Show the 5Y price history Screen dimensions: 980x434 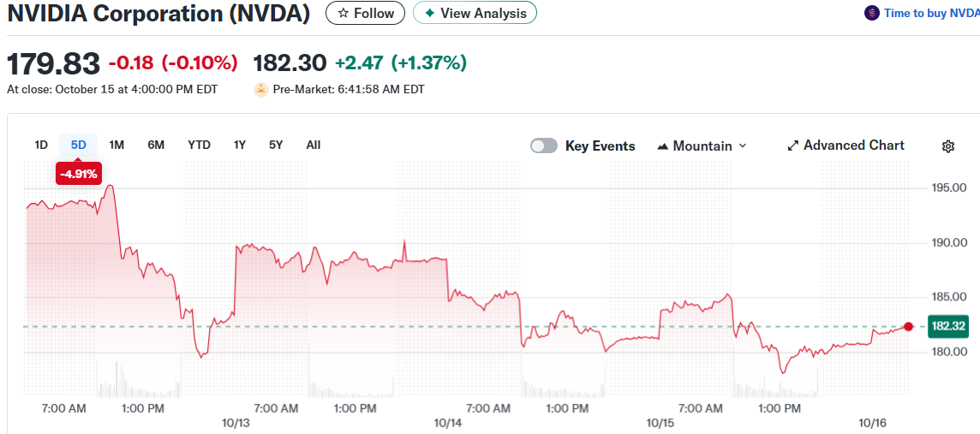coord(275,145)
